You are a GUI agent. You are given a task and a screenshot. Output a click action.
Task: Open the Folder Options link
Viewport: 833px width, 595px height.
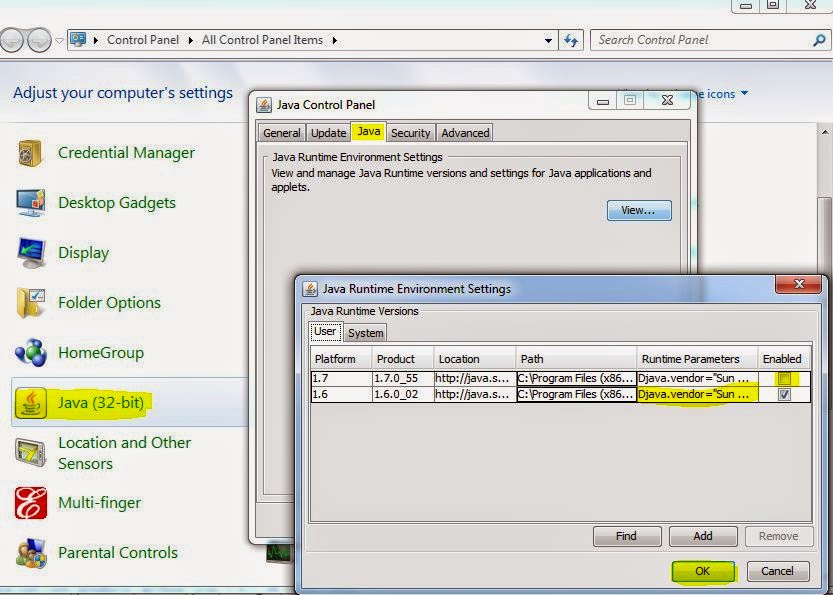[109, 303]
